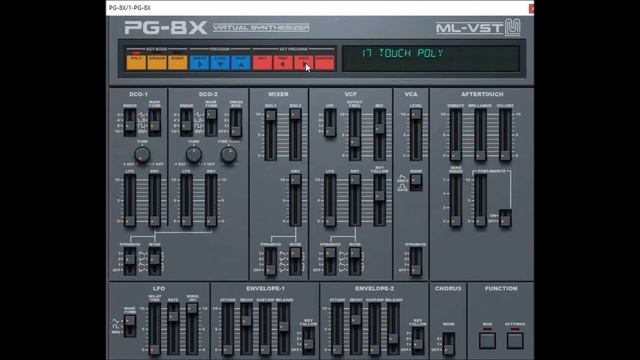Select the first orange POLY key mode button
The height and width of the screenshot is (360, 640).
pos(136,62)
